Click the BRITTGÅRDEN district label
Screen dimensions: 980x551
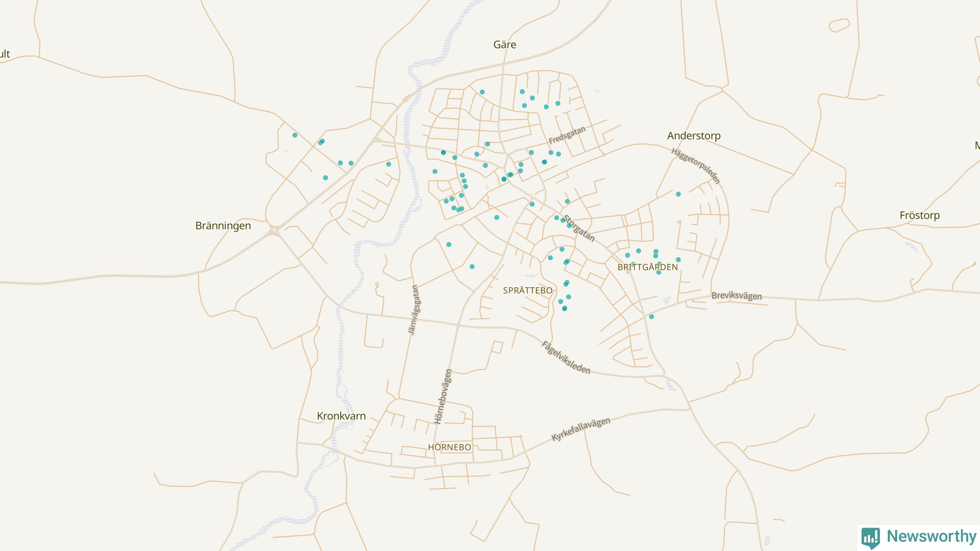647,267
